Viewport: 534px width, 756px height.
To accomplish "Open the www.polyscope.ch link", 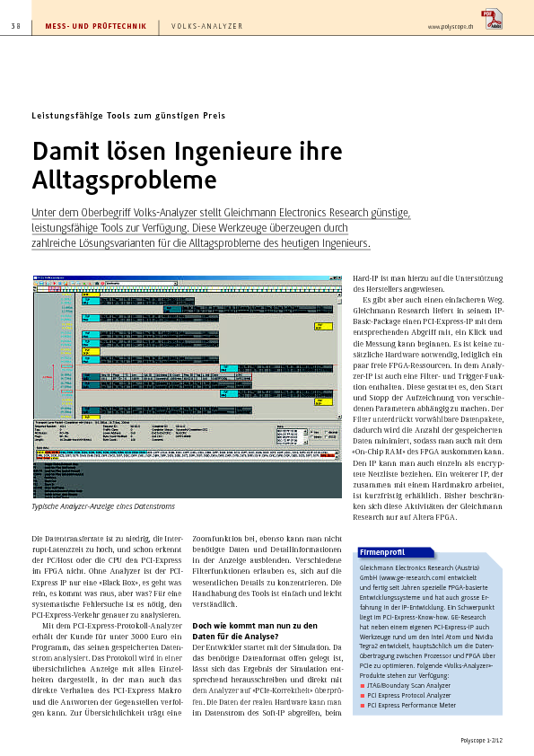I will (451, 27).
